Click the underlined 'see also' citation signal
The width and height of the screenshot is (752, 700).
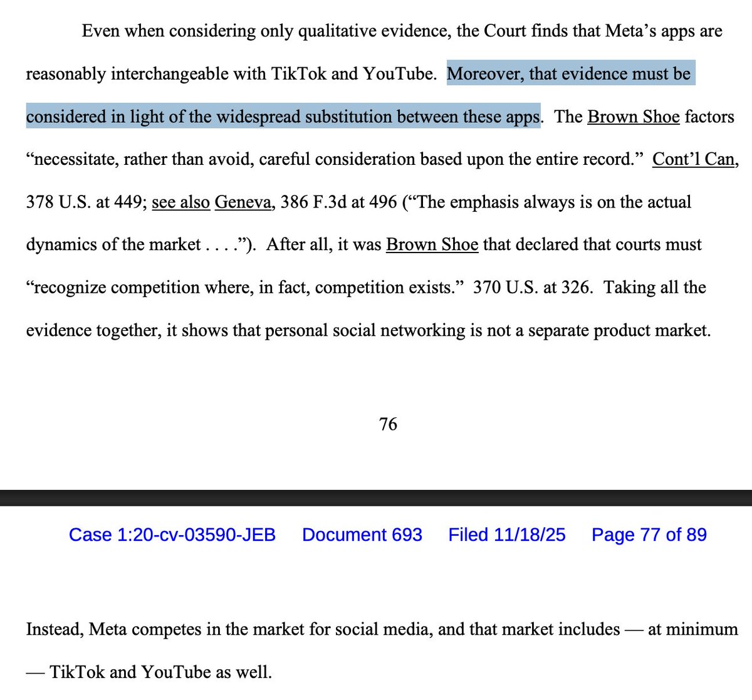click(x=180, y=202)
